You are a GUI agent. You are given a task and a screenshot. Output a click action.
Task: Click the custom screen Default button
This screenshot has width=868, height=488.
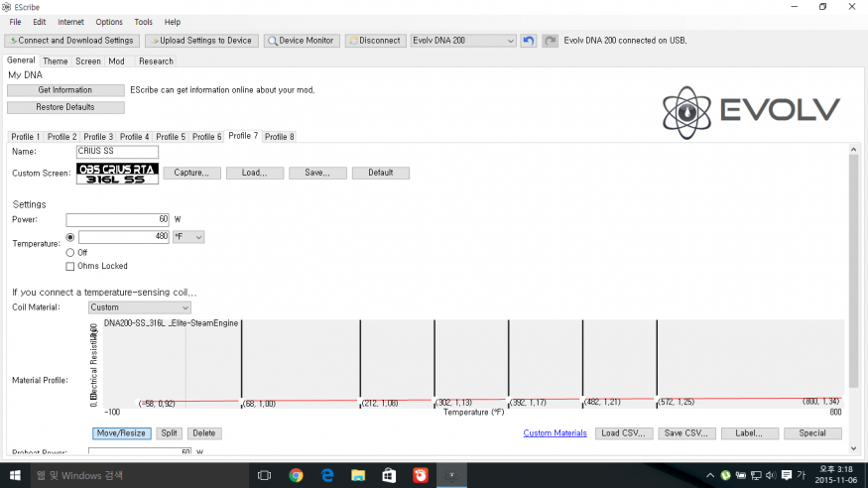pyautogui.click(x=381, y=173)
